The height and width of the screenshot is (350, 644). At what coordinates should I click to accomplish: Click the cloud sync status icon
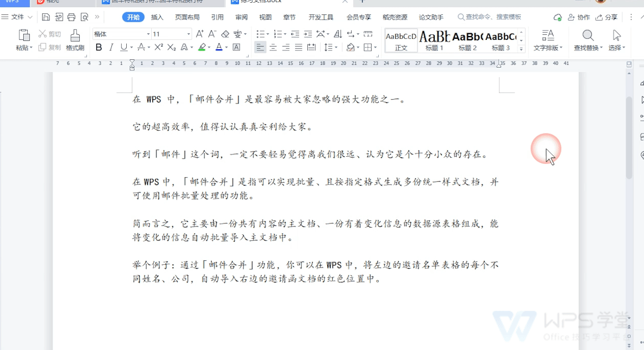point(557,17)
